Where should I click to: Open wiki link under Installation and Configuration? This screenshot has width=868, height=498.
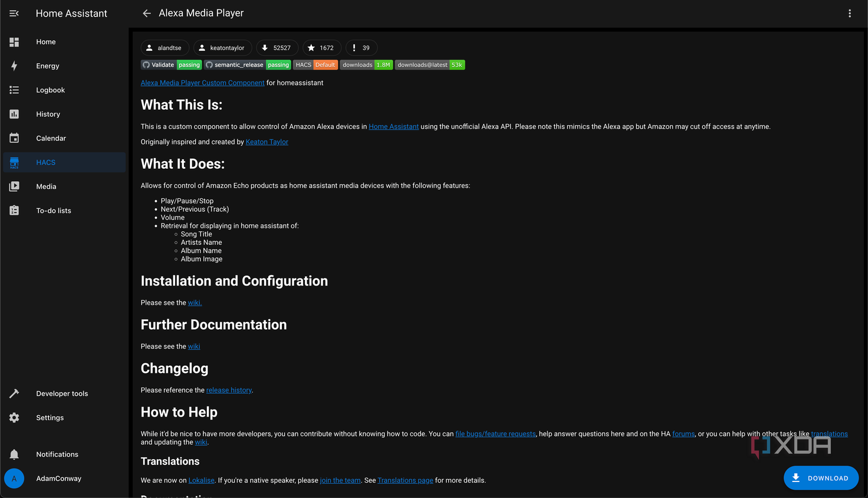195,303
